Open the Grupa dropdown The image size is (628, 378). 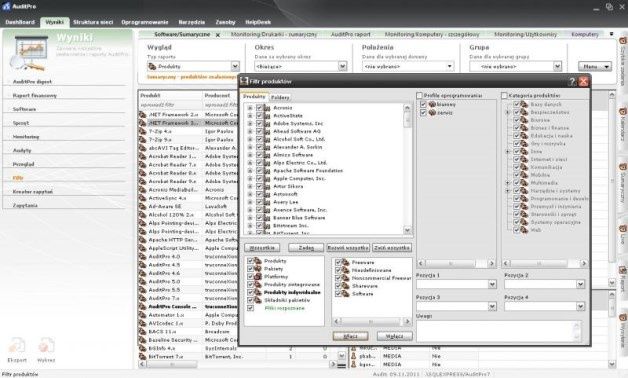557,66
